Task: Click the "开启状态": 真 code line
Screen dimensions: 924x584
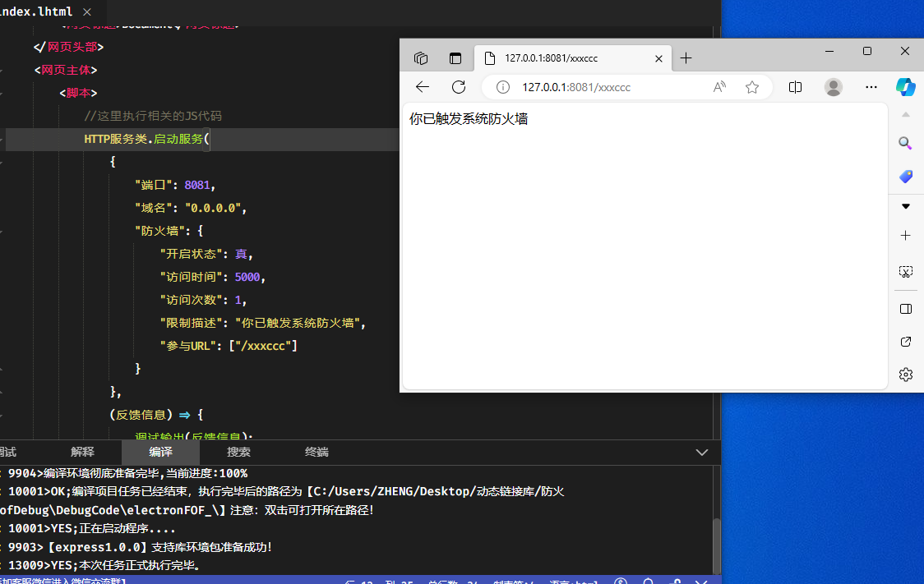Action: pyautogui.click(x=206, y=254)
